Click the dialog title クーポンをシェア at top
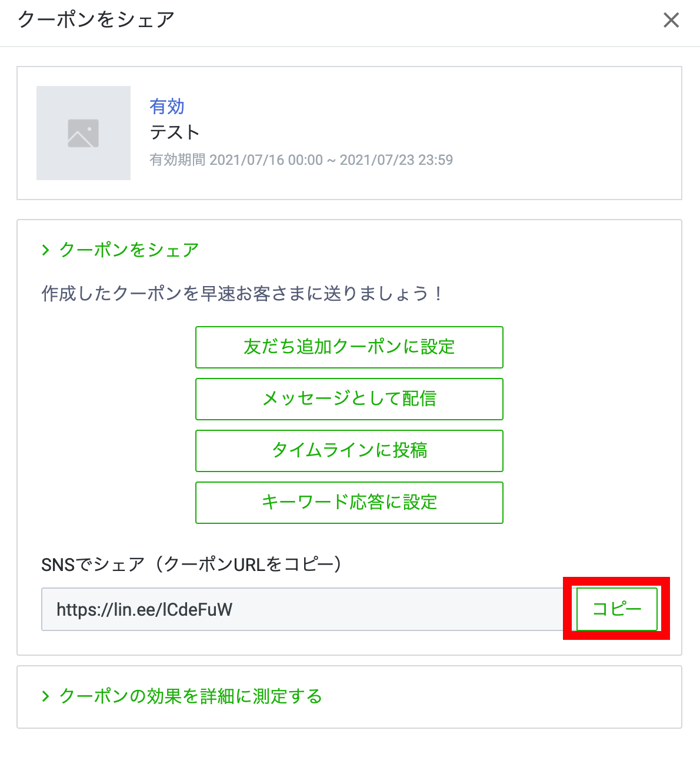This screenshot has height=757, width=700. point(96,20)
